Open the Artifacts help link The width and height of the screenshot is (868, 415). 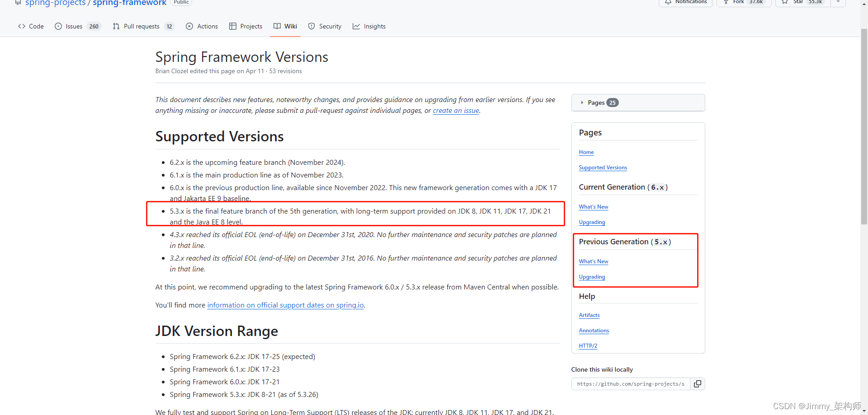pyautogui.click(x=589, y=315)
